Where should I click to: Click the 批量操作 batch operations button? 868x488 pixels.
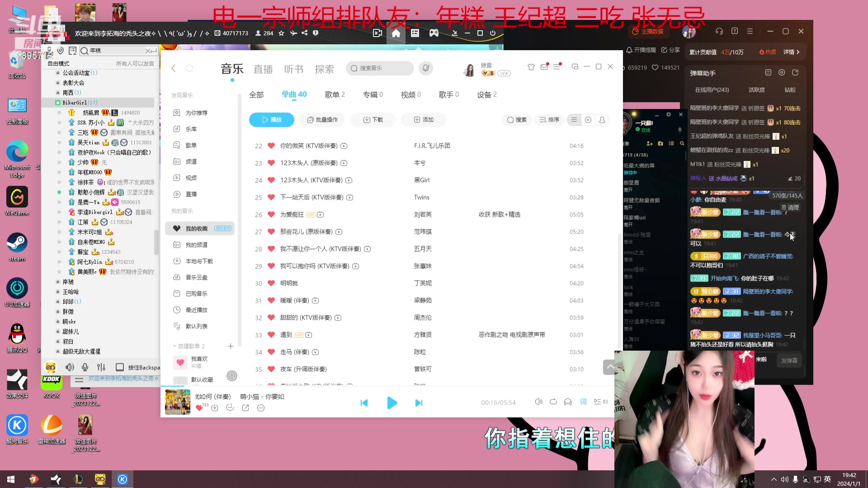pyautogui.click(x=322, y=120)
